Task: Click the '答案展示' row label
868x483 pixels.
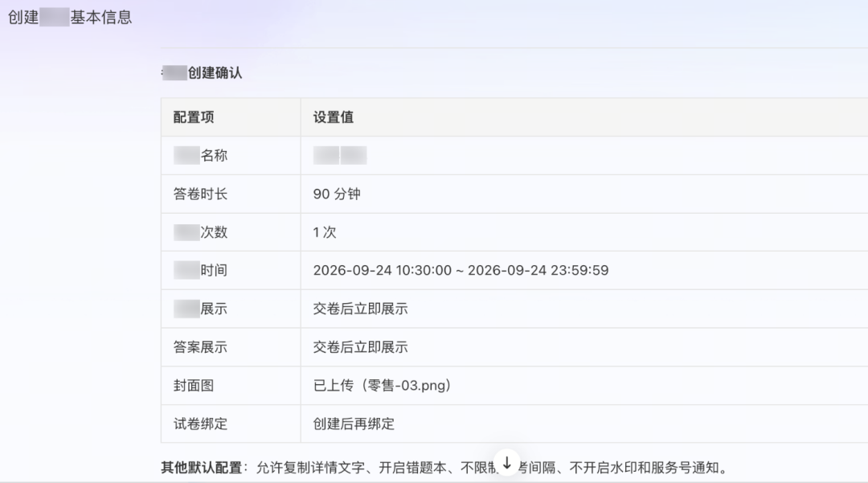Action: 200,347
